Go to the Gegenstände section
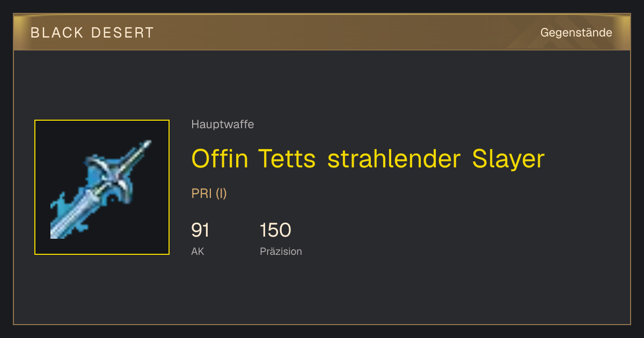The width and height of the screenshot is (644, 338). [x=576, y=33]
